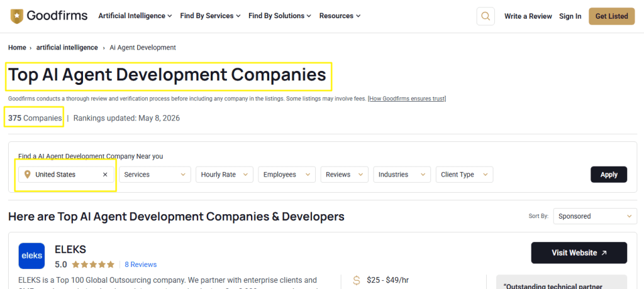Select the 375 Companies count text

point(35,118)
